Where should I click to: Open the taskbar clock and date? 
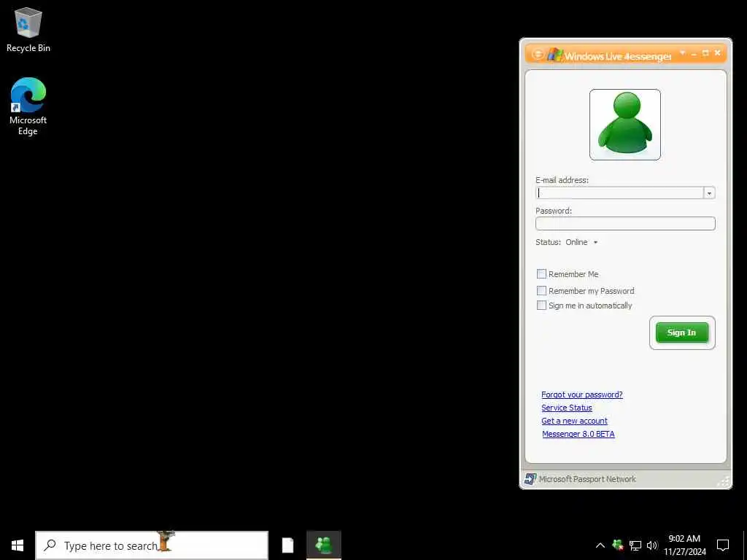click(x=684, y=545)
